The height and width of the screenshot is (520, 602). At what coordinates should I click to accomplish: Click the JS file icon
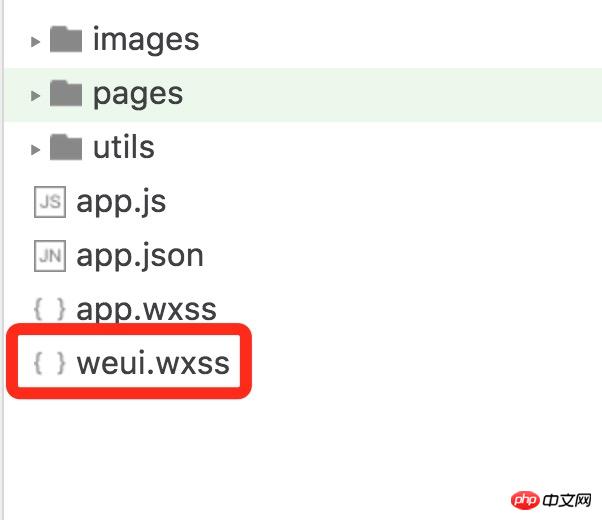[50, 202]
